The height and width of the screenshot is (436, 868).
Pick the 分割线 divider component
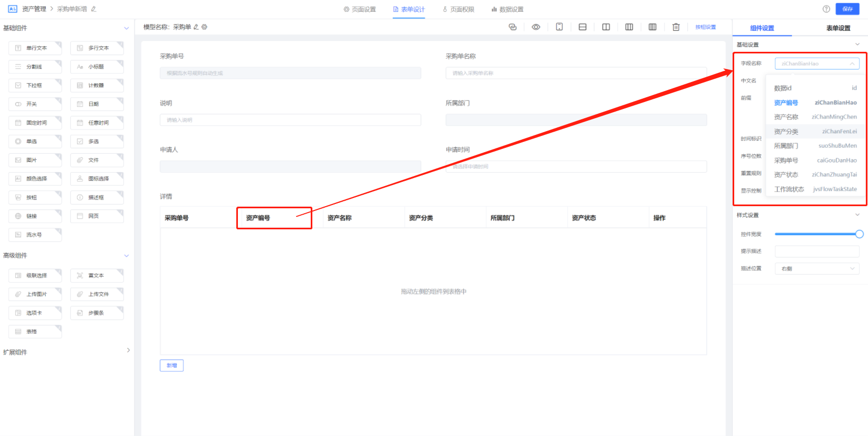point(35,67)
